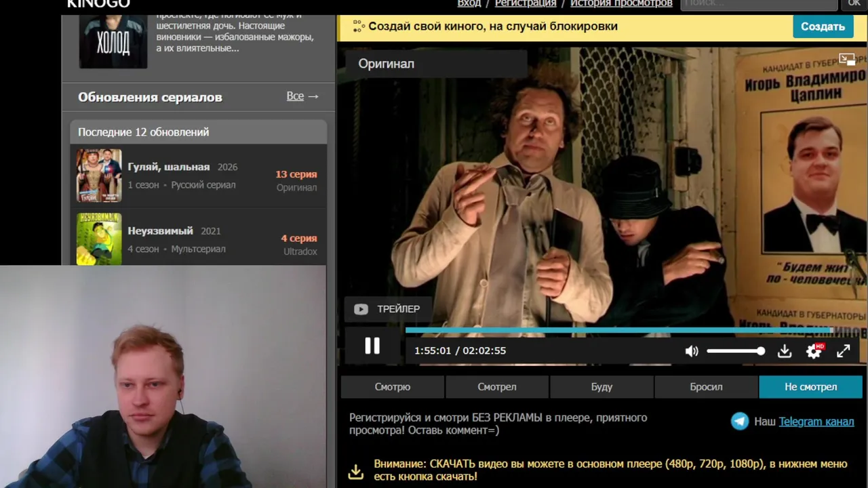The width and height of the screenshot is (868, 488).
Task: Open the 'ТРЕЙЛЕР' button
Action: (387, 309)
